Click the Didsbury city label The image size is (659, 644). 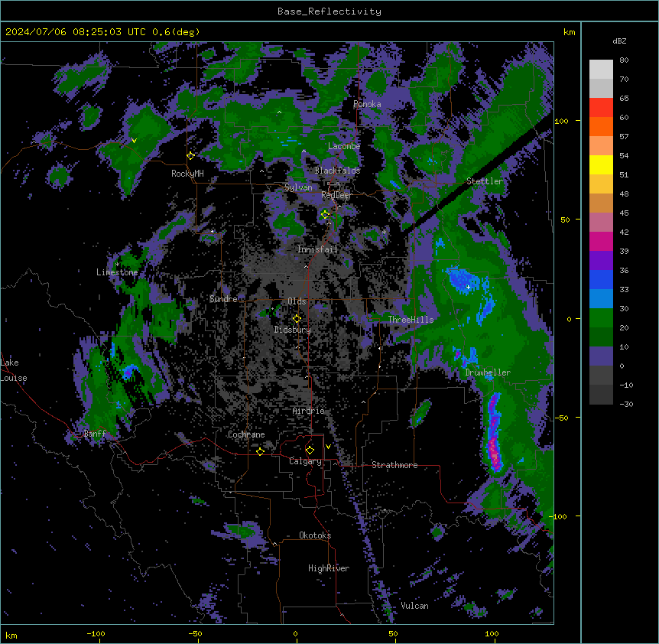point(293,330)
